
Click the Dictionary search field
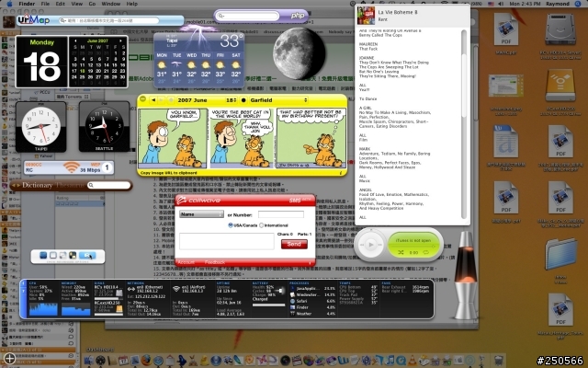coord(108,185)
